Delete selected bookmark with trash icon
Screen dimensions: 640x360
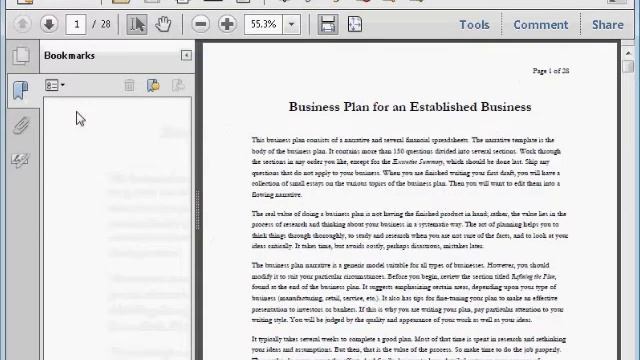(x=129, y=85)
